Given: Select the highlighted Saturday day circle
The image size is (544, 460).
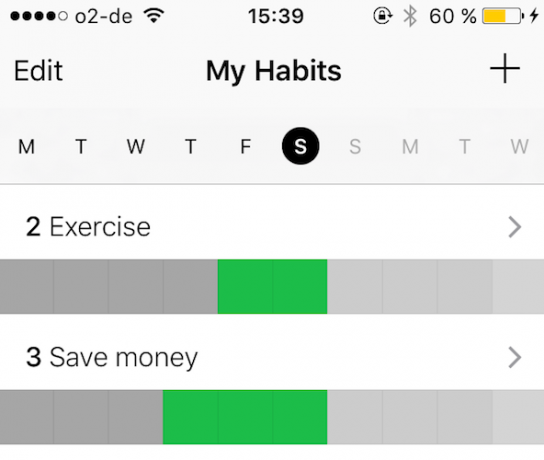Looking at the screenshot, I should tap(300, 146).
